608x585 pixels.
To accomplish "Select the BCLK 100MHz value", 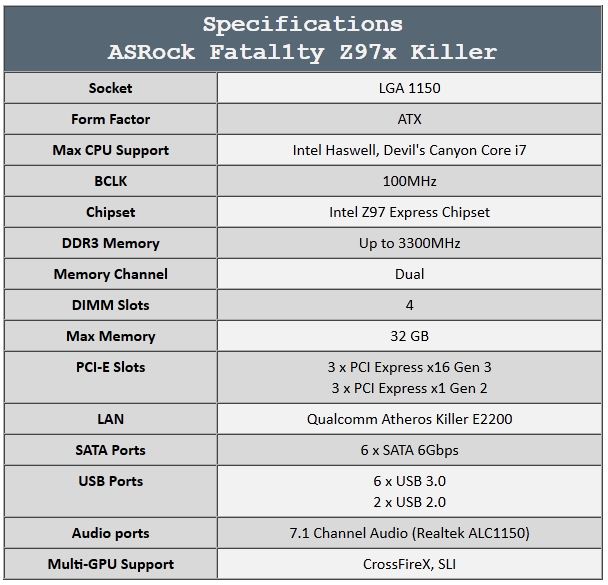I will click(x=409, y=181).
